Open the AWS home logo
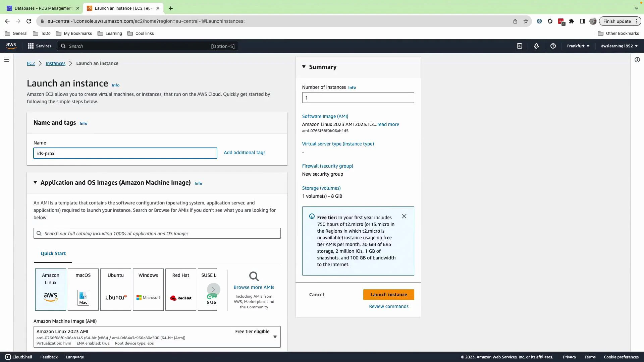The width and height of the screenshot is (644, 362). coord(11,46)
